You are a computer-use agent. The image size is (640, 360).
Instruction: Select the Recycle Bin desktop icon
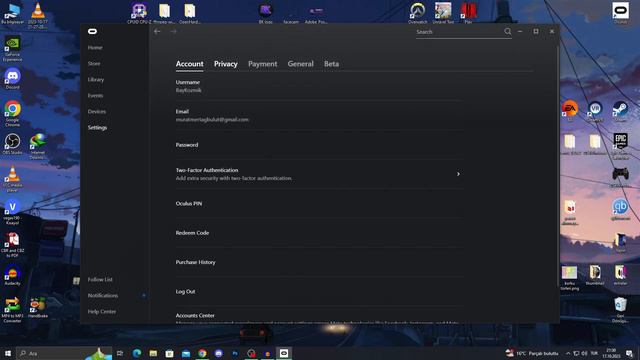[x=620, y=310]
